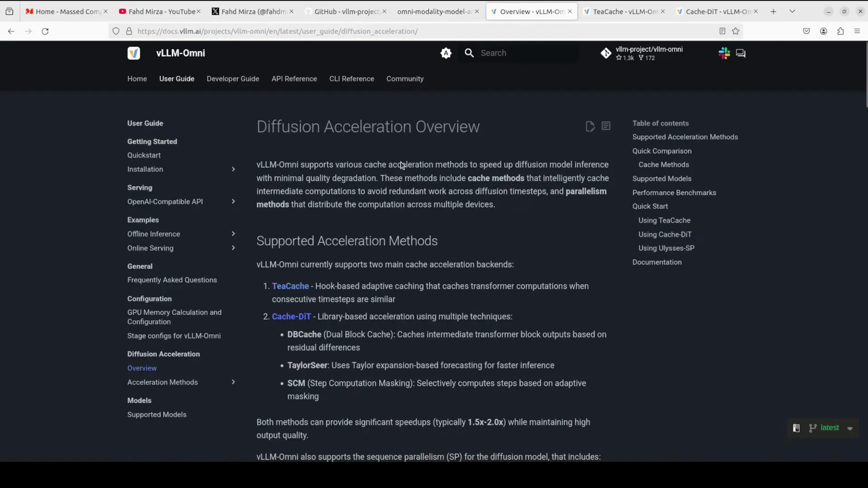Open the Slack community icon
The height and width of the screenshot is (488, 868).
coord(724,53)
